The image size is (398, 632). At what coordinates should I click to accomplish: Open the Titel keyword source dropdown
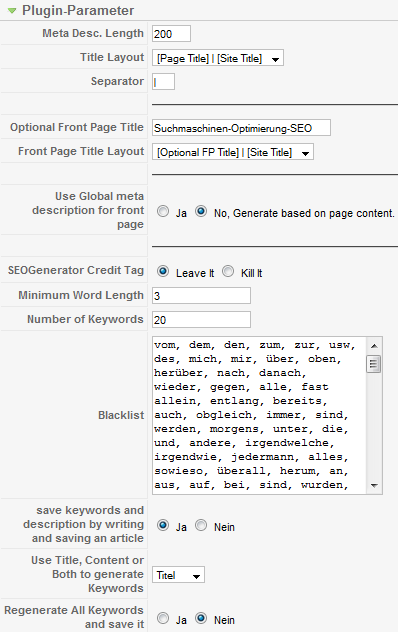pos(178,575)
